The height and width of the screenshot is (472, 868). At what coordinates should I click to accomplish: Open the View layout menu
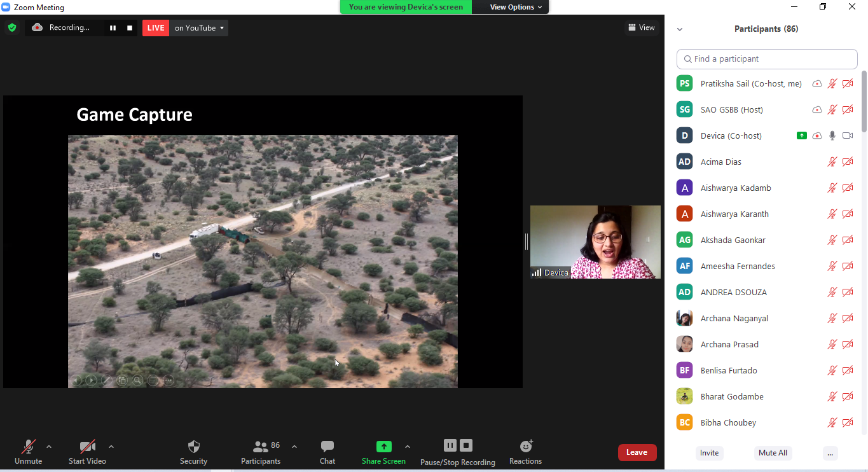(641, 27)
